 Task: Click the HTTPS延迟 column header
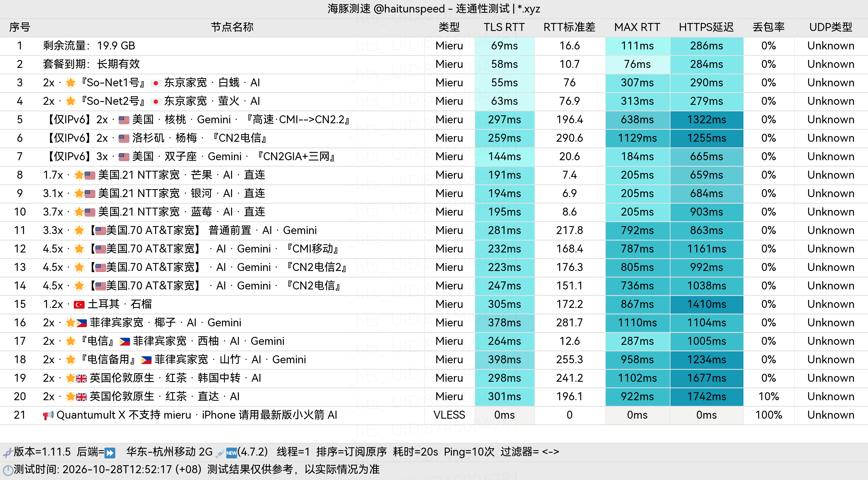(x=706, y=27)
